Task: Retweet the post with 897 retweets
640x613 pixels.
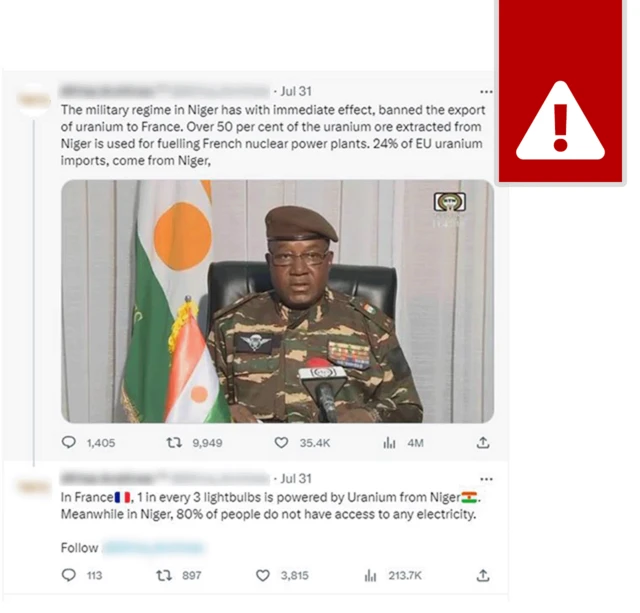Action: pos(164,575)
